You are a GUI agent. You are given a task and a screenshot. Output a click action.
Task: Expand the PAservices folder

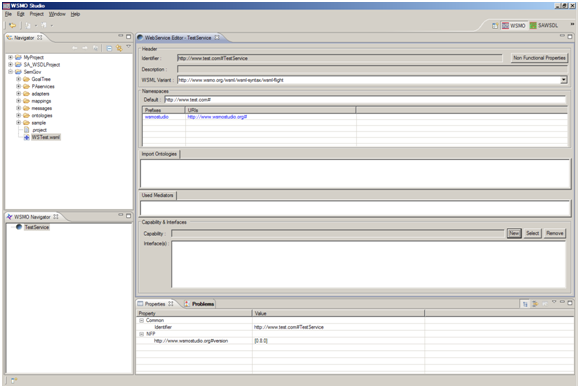pos(18,86)
